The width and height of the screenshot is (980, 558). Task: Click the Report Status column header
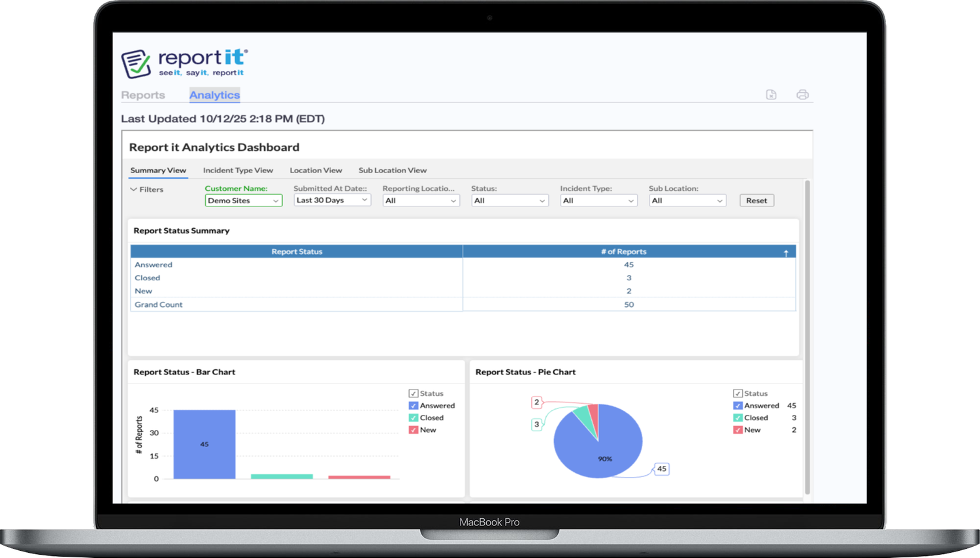[297, 252]
